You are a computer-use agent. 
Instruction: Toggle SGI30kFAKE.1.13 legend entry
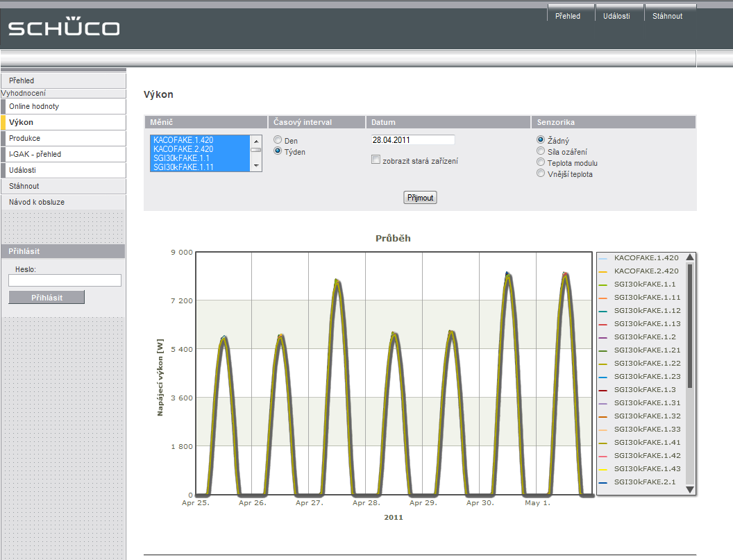639,323
